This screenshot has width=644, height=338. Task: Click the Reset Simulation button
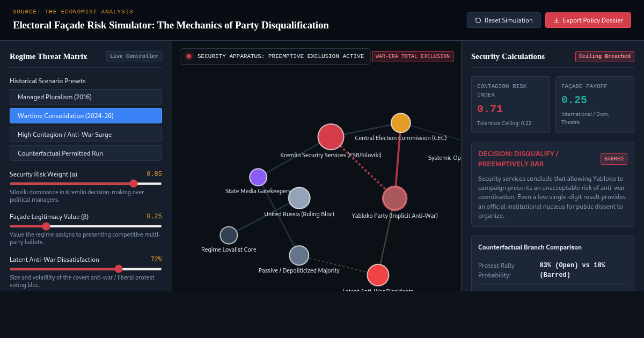[x=504, y=20]
